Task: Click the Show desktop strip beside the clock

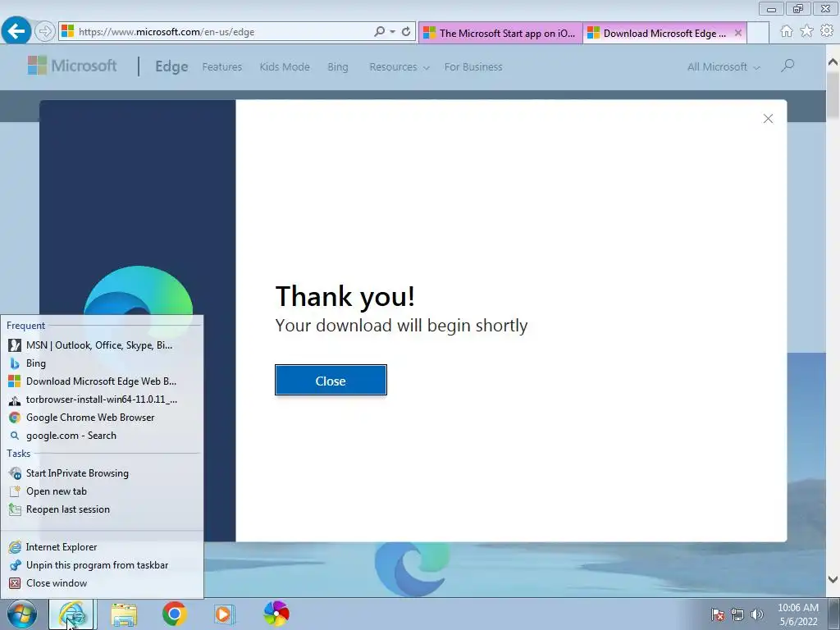Action: click(833, 614)
